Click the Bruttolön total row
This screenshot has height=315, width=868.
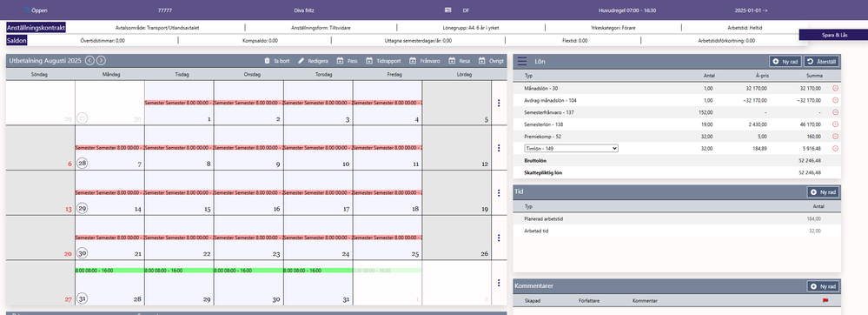pyautogui.click(x=677, y=160)
